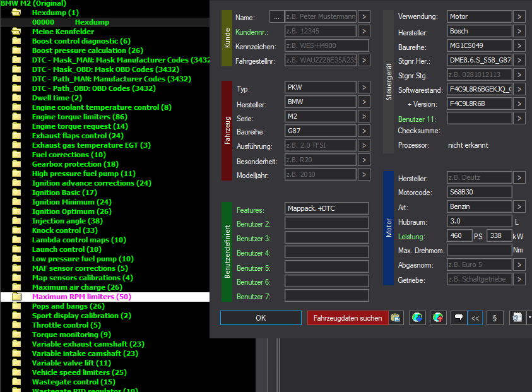The image size is (532, 392).
Task: Click the Fahrzeugdaten suchen button
Action: [x=348, y=318]
